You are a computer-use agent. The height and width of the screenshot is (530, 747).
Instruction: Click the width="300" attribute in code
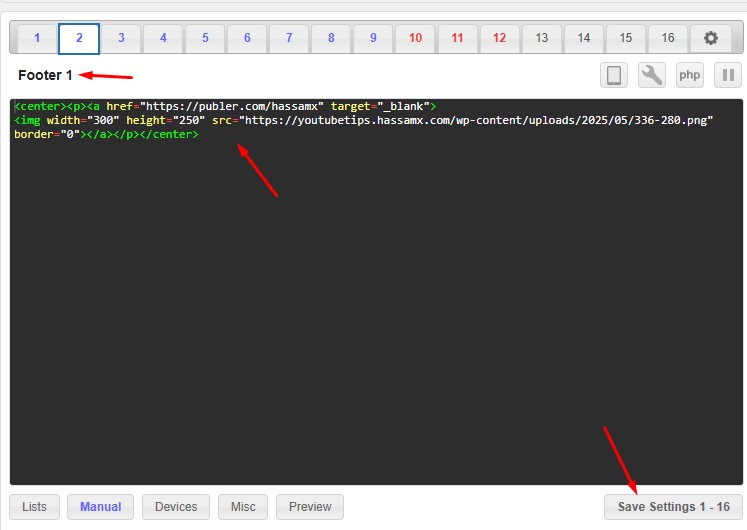click(x=83, y=120)
